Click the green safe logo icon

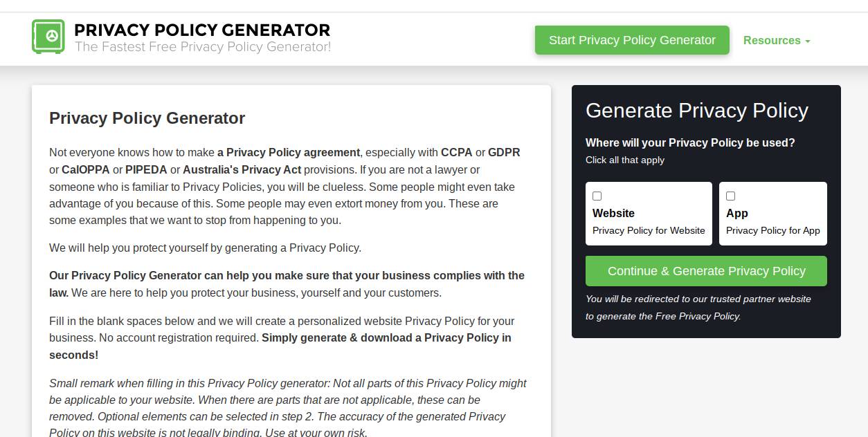point(48,37)
